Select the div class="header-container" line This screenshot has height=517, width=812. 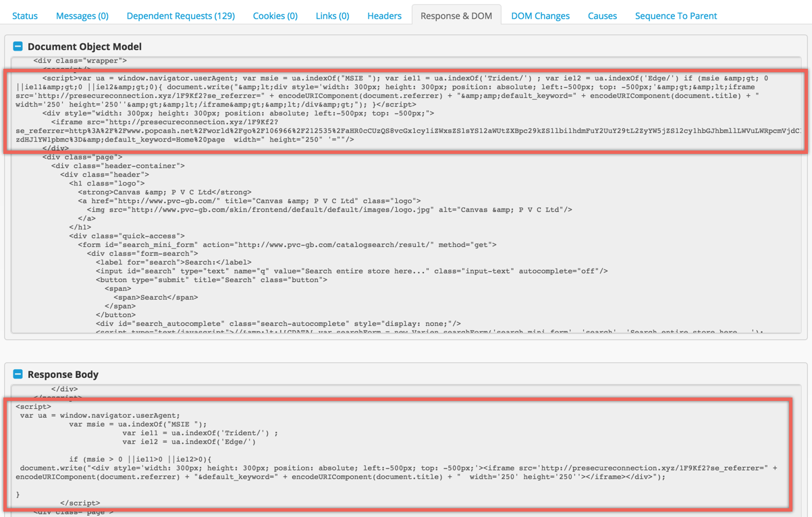coord(118,166)
